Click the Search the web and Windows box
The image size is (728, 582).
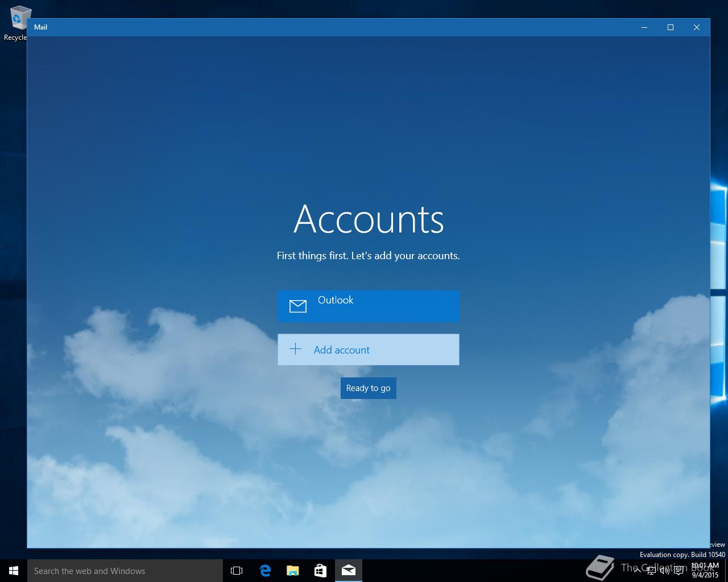pyautogui.click(x=125, y=571)
